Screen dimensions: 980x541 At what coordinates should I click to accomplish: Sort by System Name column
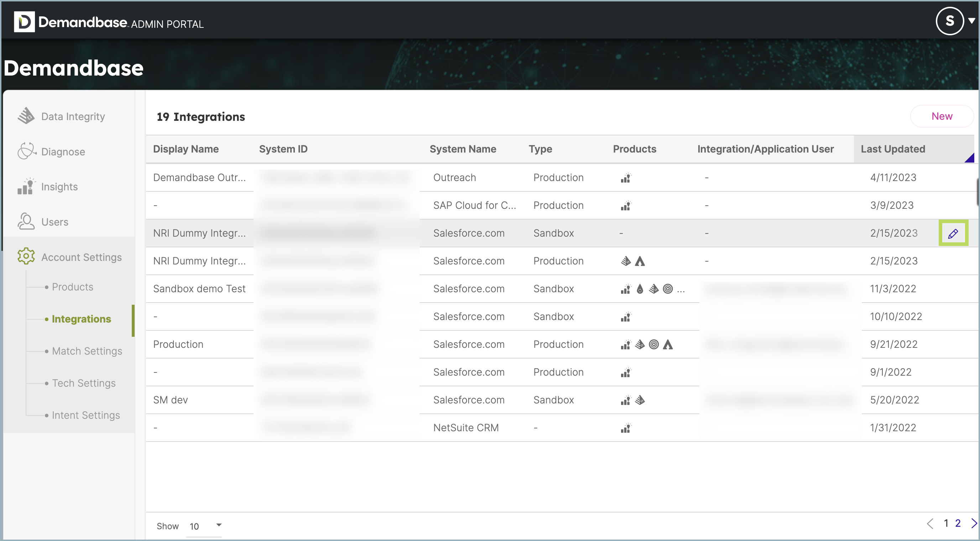pos(463,149)
